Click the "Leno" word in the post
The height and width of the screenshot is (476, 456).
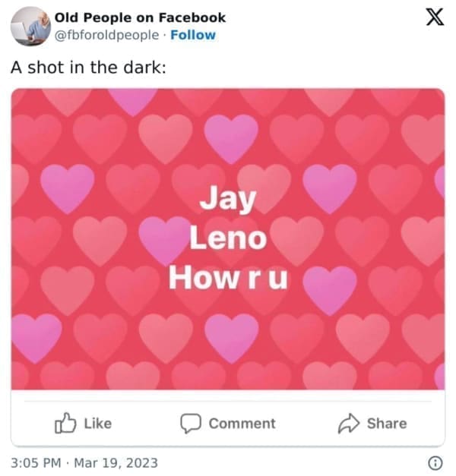(228, 238)
